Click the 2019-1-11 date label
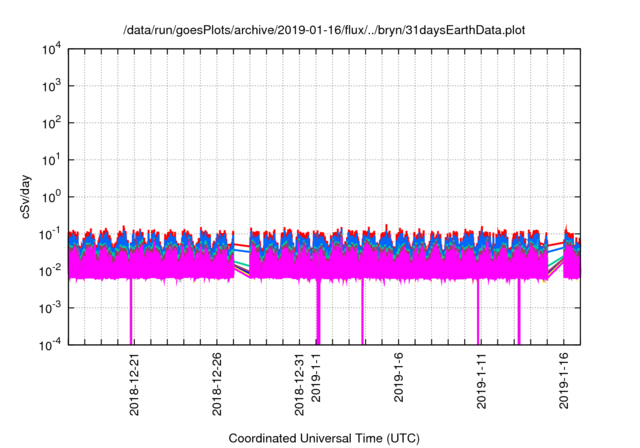The height and width of the screenshot is (448, 640). click(x=481, y=381)
